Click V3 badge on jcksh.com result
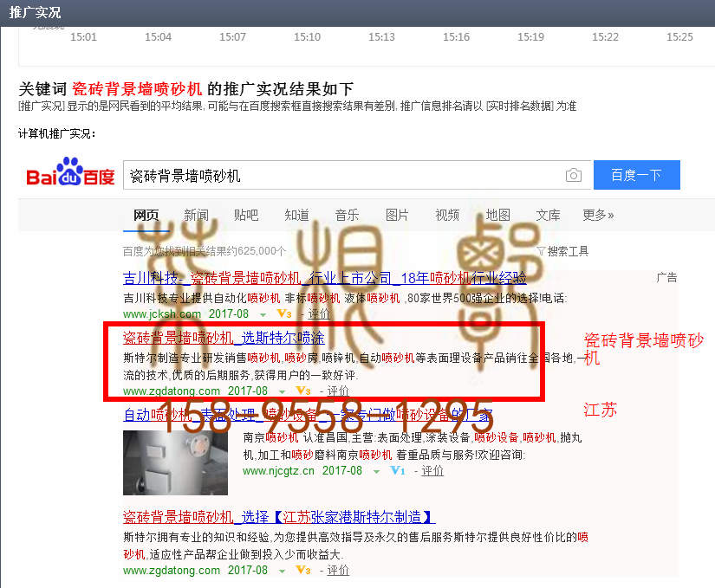The image size is (715, 588). tap(284, 313)
